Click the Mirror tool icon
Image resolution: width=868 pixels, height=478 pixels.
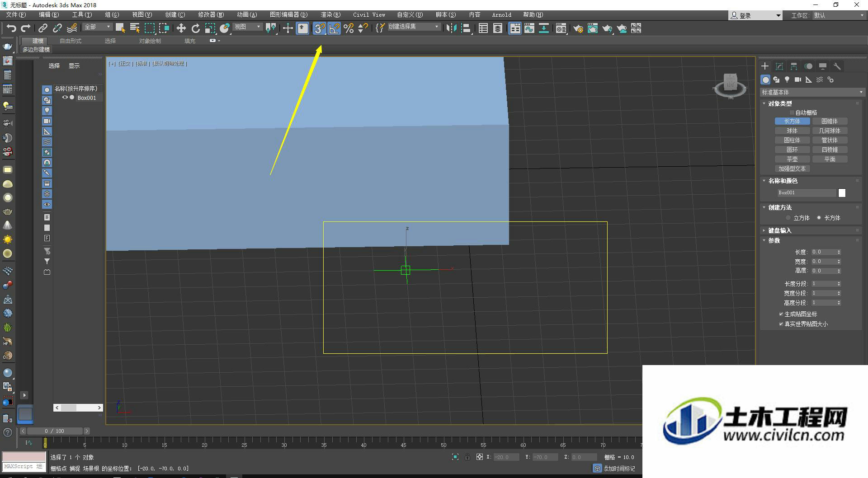[451, 28]
